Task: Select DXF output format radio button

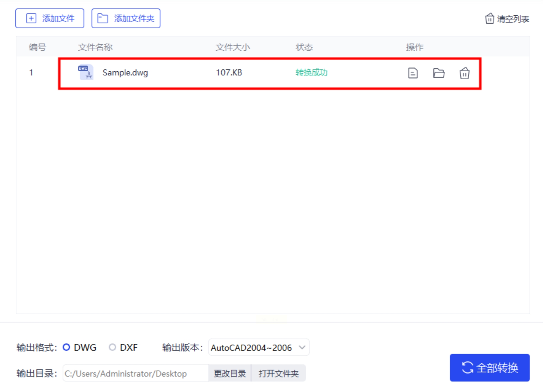Action: pos(112,347)
